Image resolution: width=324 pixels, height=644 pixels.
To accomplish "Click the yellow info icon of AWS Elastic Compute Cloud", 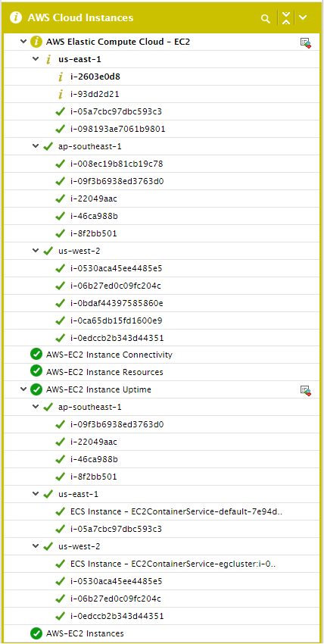I will tap(36, 42).
